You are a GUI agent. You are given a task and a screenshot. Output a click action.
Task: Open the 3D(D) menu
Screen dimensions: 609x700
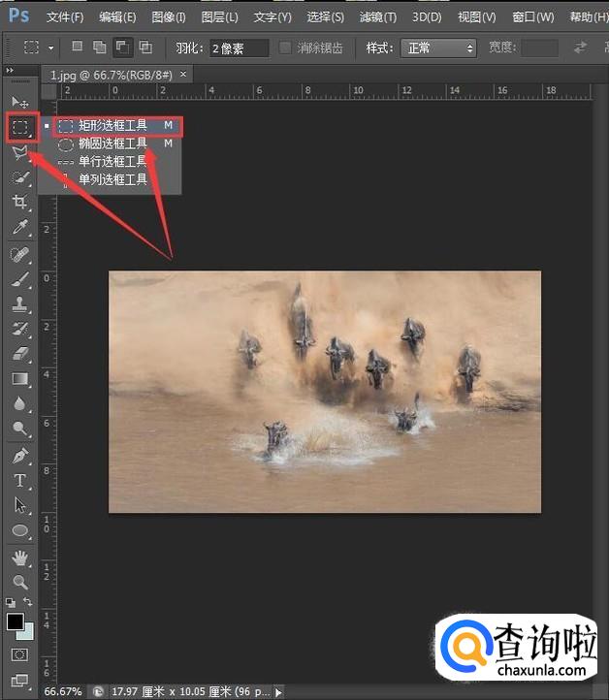tap(427, 17)
